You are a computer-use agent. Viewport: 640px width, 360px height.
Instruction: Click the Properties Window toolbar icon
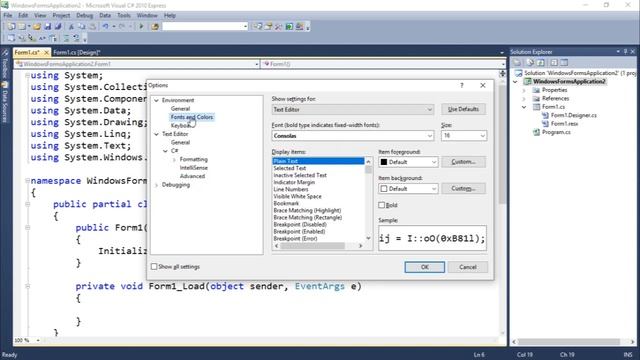(268, 27)
